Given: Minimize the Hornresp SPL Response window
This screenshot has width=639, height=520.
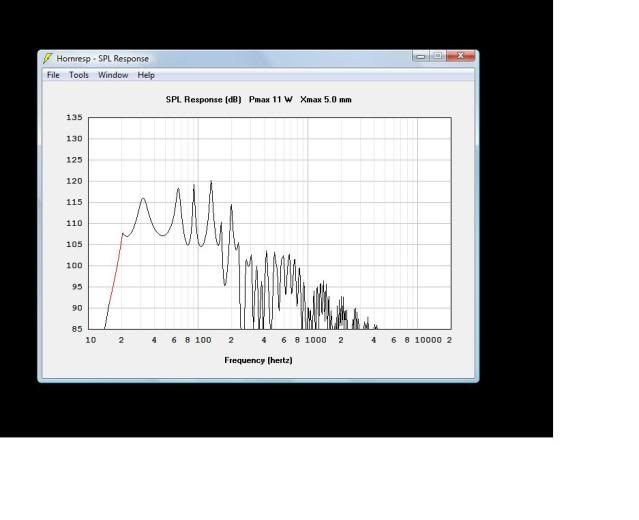Looking at the screenshot, I should pyautogui.click(x=421, y=56).
